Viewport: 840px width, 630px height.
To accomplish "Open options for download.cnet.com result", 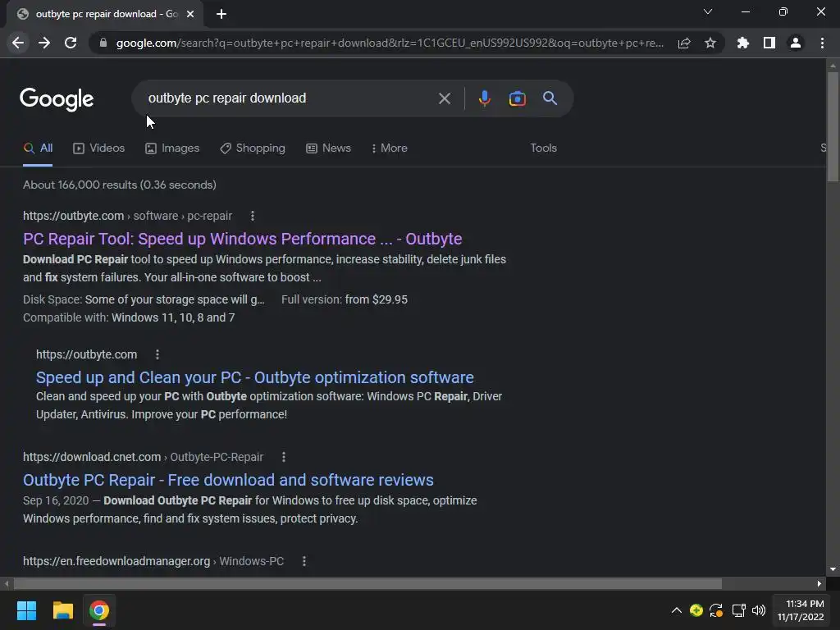I will [283, 457].
